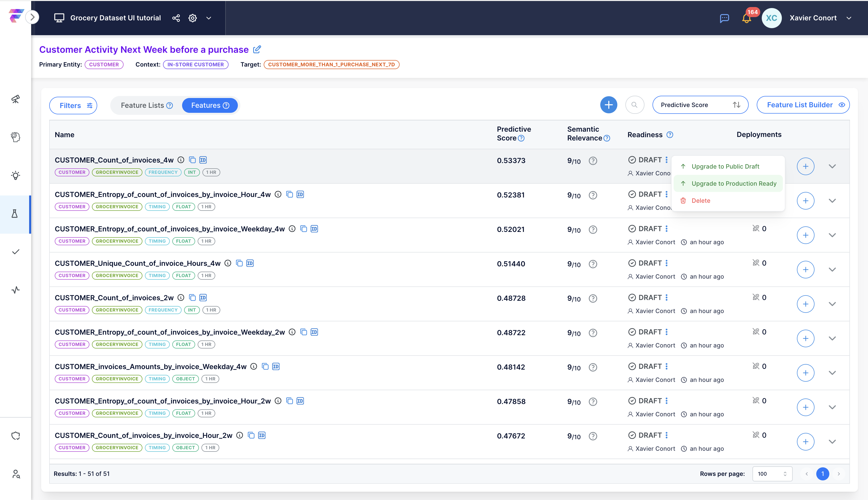The image size is (868, 500).
Task: Open the shield sidebar icon
Action: click(x=15, y=436)
